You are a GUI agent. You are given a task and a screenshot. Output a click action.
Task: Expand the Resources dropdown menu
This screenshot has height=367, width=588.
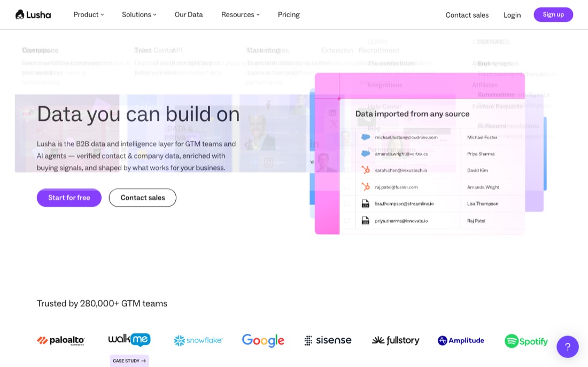241,14
